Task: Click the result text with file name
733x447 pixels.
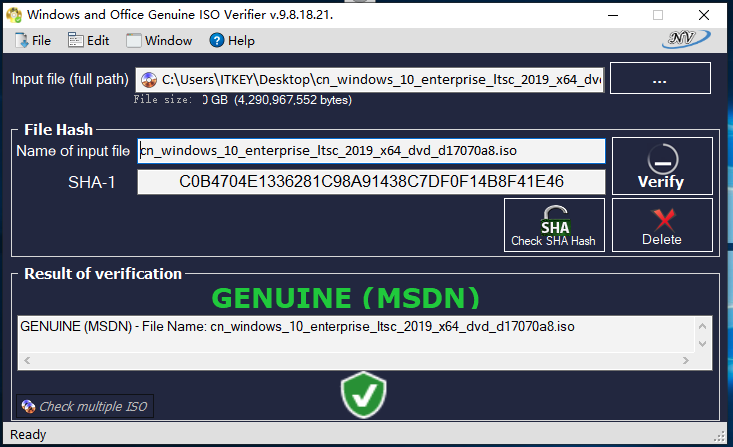Action: 297,326
